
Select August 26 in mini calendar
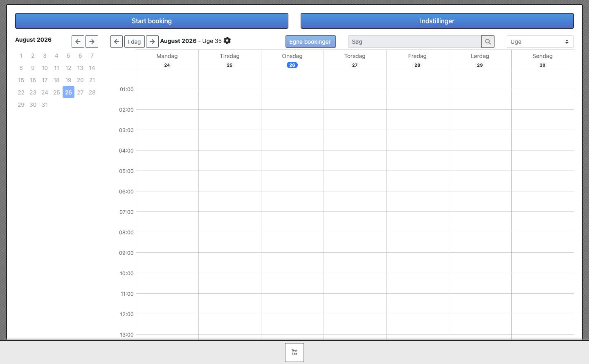(x=68, y=92)
